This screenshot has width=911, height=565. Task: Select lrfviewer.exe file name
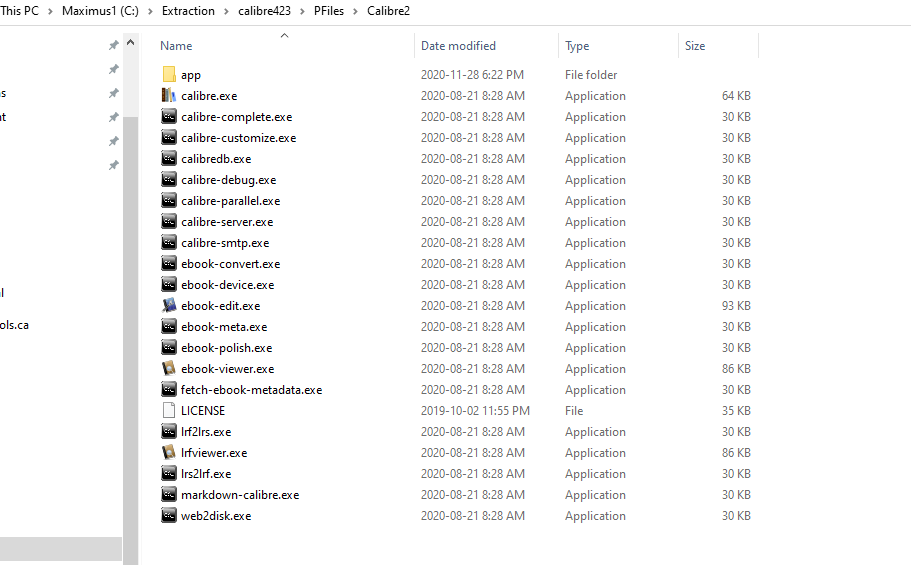pyautogui.click(x=214, y=452)
